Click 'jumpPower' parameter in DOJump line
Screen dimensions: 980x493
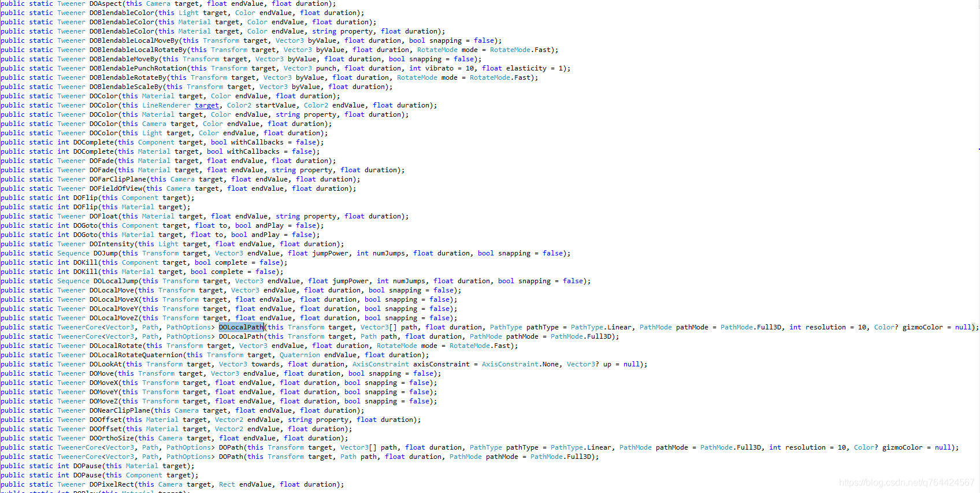331,253
